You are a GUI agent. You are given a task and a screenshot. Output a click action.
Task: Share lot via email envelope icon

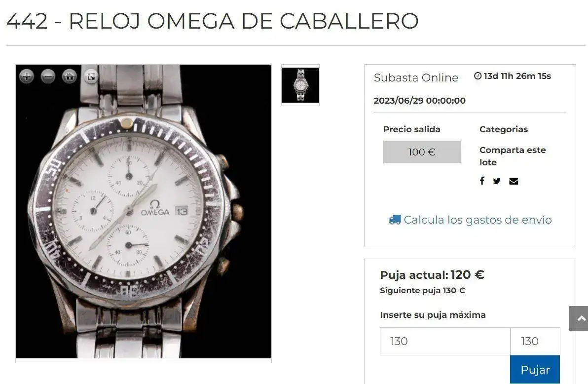pos(514,181)
